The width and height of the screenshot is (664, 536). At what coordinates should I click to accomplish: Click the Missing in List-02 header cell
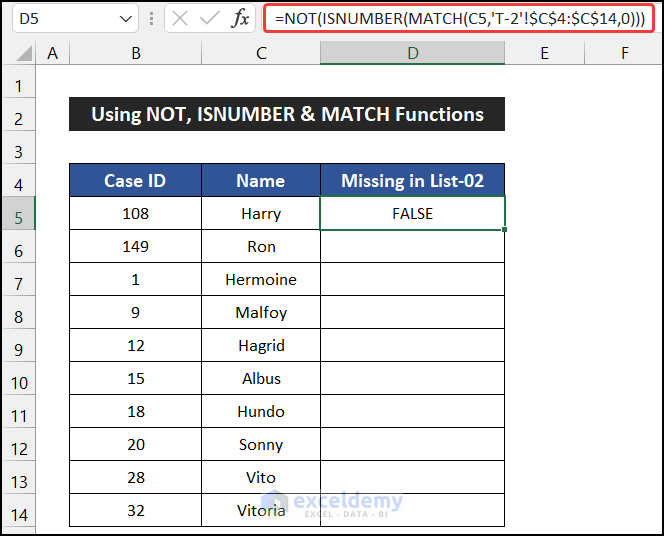coord(412,180)
